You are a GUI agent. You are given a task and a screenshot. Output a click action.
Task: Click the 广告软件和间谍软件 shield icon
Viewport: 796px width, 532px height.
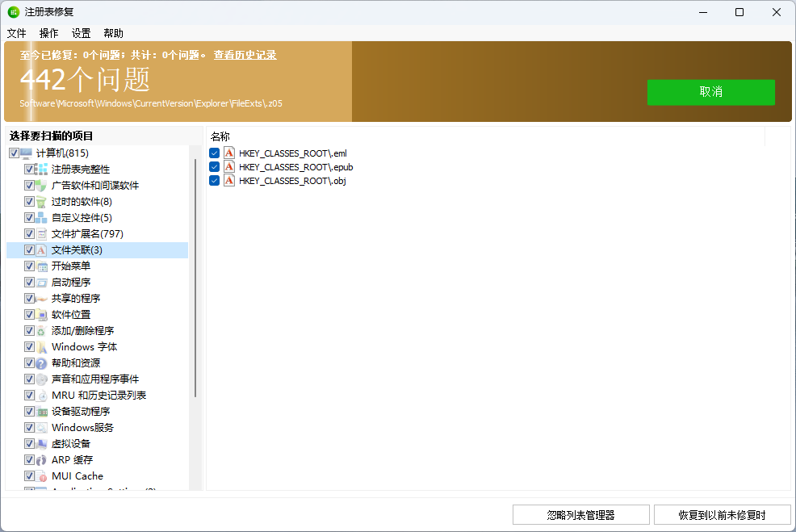pos(42,186)
